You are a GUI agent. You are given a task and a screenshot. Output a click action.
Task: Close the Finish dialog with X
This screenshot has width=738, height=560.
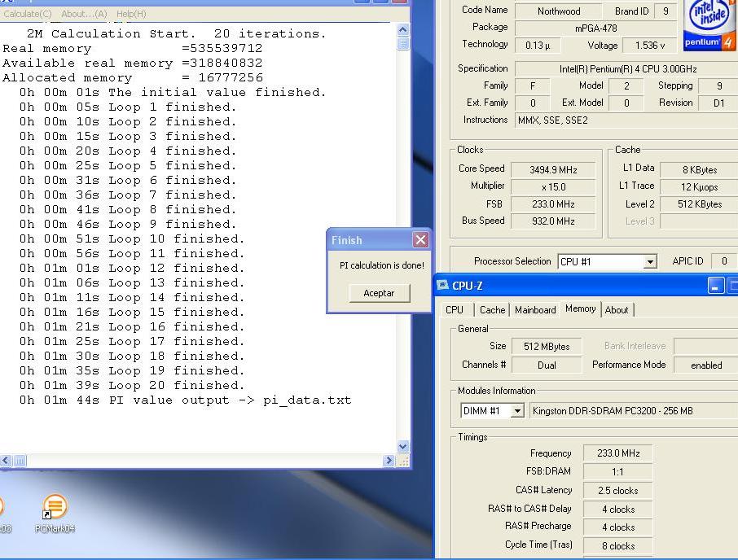click(420, 239)
